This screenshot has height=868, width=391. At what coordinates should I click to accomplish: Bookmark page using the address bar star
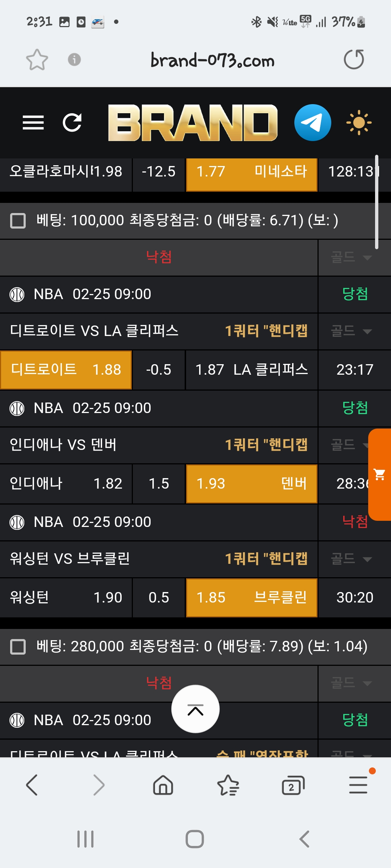pos(37,60)
